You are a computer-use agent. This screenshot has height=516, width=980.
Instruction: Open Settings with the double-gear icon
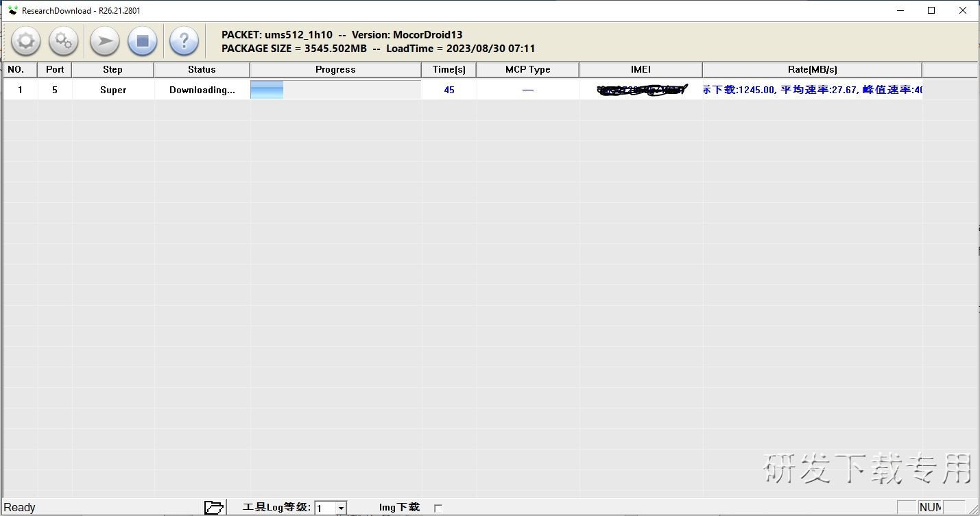coord(63,42)
